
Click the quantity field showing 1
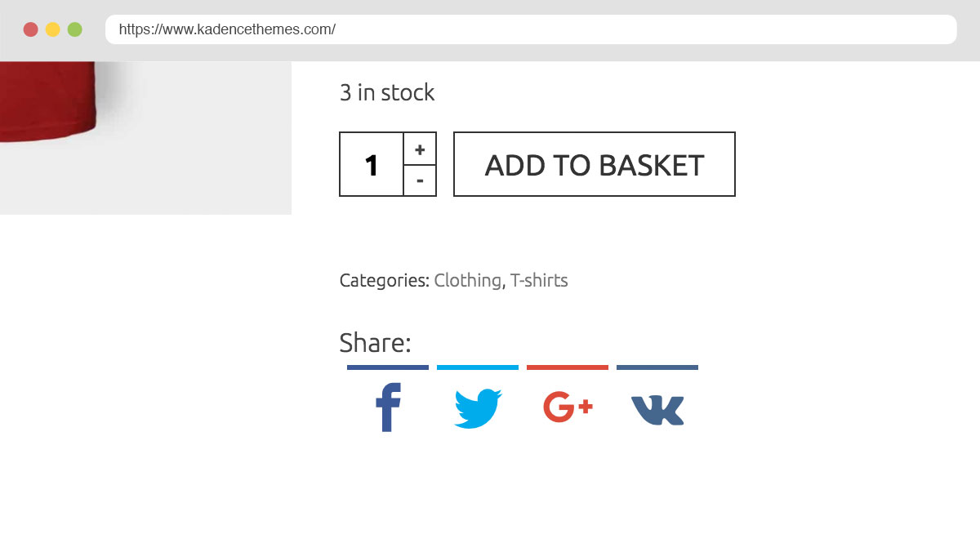(372, 164)
